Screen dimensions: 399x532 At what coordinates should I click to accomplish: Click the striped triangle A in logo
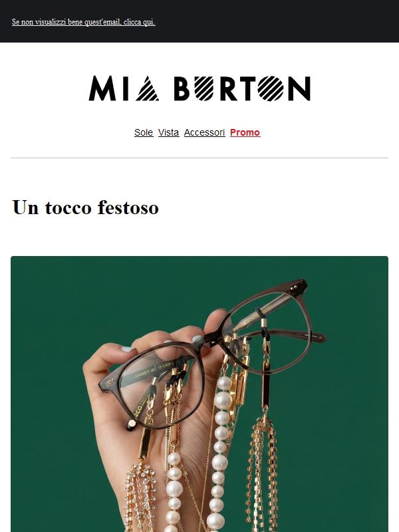[x=147, y=88]
